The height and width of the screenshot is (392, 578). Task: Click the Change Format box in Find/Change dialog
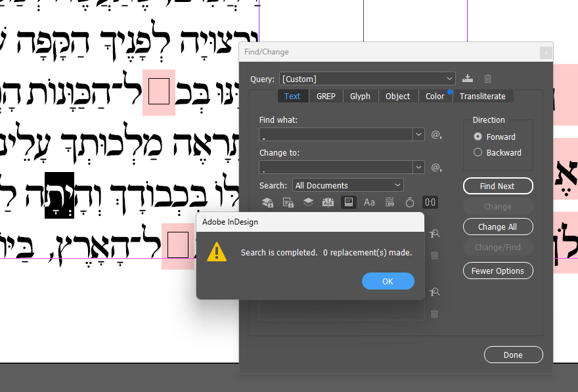342,309
